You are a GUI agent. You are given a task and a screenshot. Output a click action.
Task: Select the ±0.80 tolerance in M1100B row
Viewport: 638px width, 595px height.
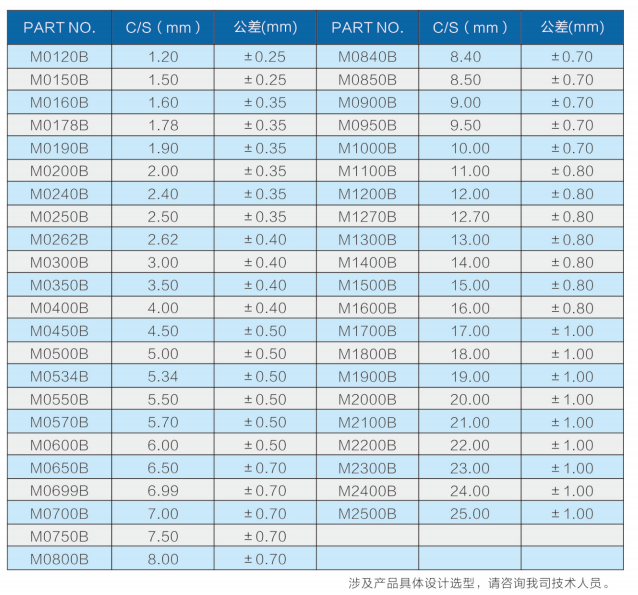click(572, 171)
